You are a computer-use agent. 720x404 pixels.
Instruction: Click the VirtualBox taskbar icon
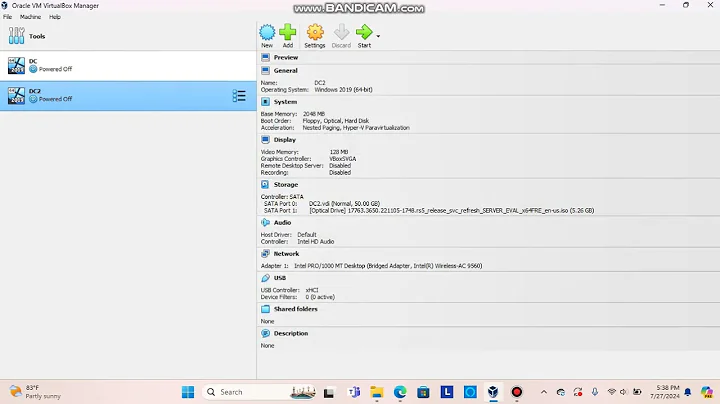coord(493,392)
